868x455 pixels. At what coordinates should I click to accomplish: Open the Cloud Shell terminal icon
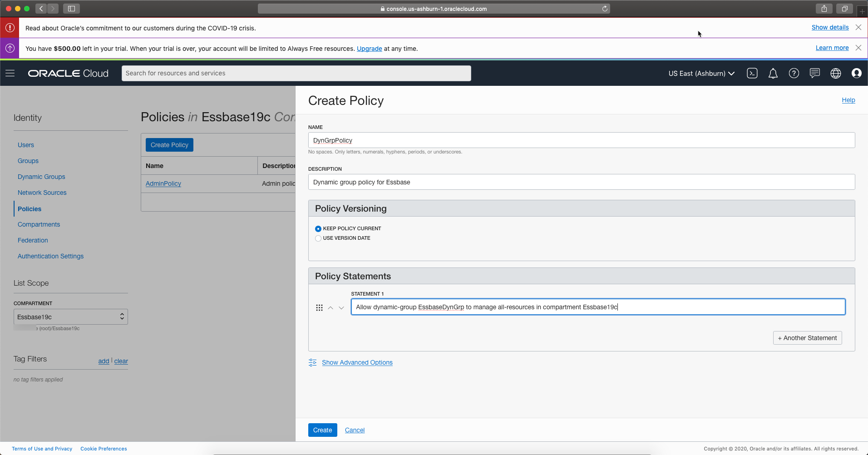(x=752, y=74)
